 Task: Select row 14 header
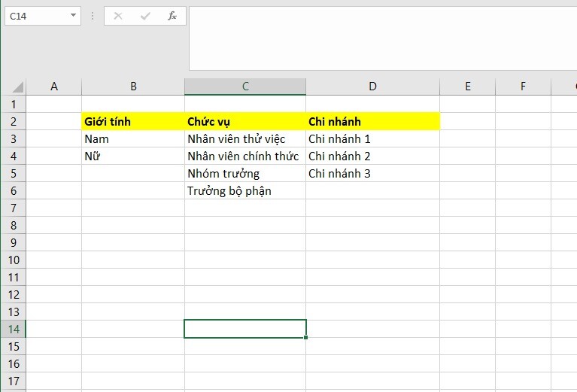coord(14,329)
